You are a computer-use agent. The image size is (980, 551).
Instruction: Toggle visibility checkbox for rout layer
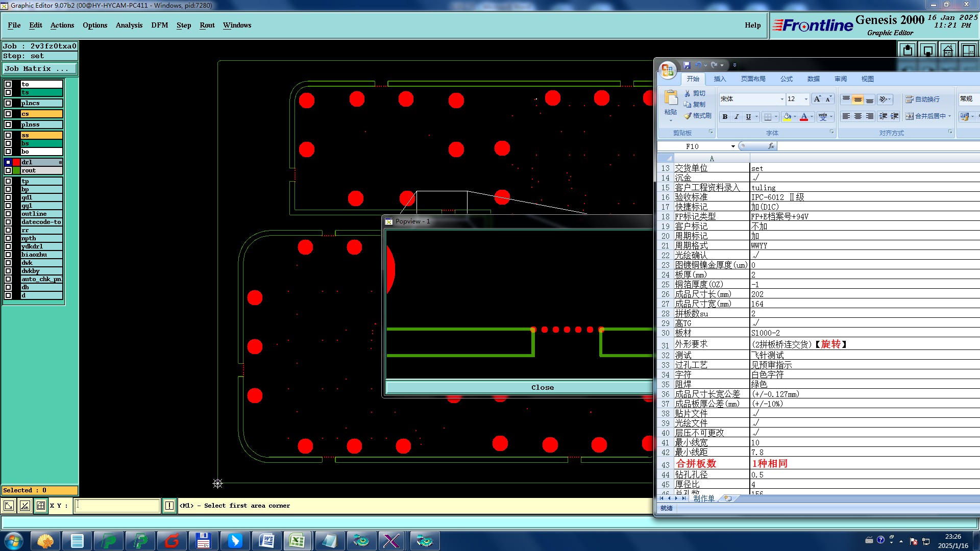[x=8, y=170]
